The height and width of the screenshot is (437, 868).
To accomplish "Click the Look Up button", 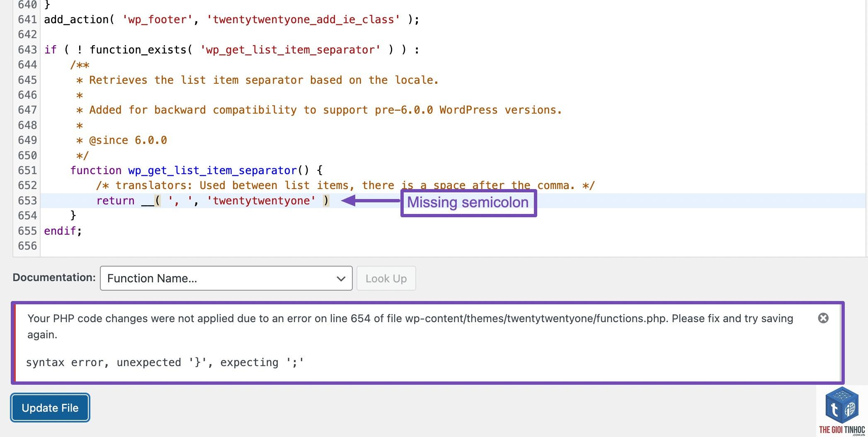I will tap(386, 278).
